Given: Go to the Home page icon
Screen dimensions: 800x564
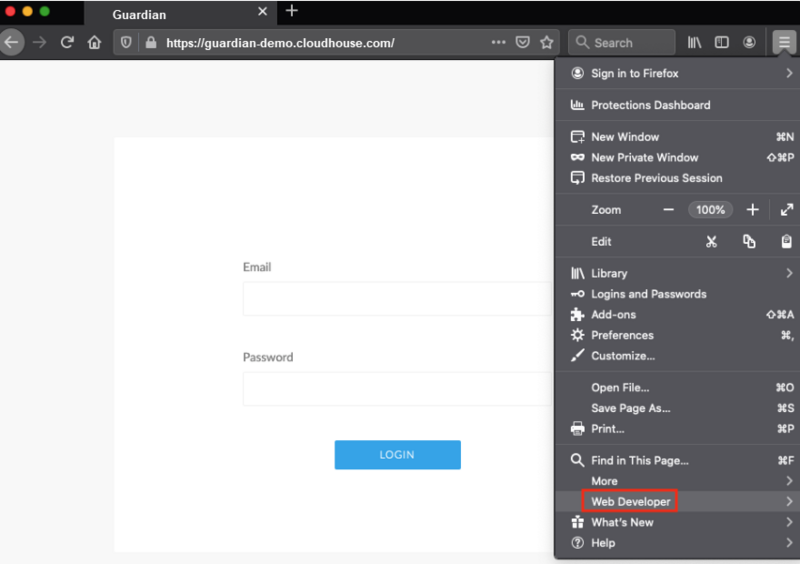Looking at the screenshot, I should point(94,42).
